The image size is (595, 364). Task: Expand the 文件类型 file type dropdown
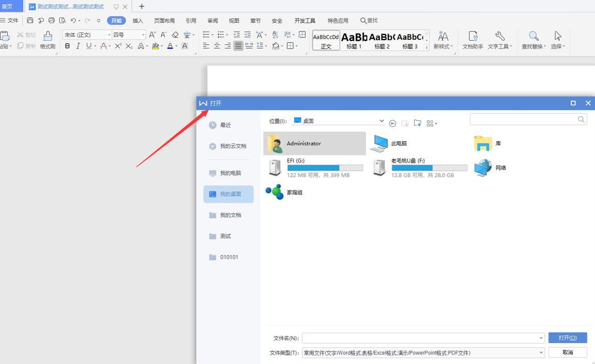541,353
